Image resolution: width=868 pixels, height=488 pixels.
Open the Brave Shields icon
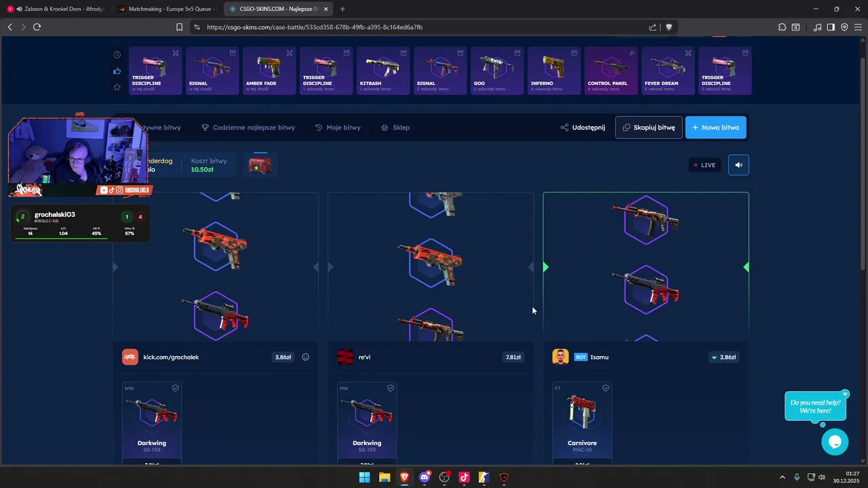[x=669, y=27]
